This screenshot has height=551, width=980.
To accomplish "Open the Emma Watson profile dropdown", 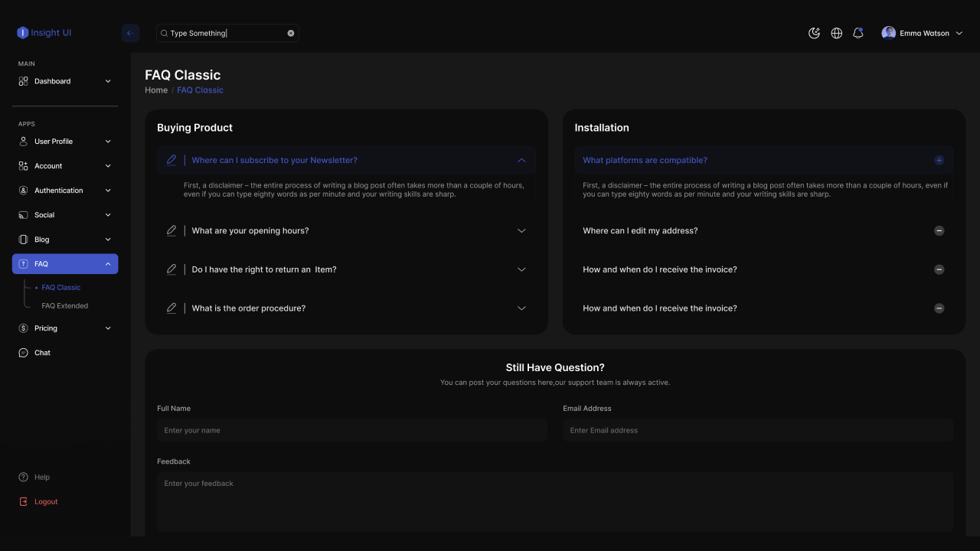I will pos(922,33).
